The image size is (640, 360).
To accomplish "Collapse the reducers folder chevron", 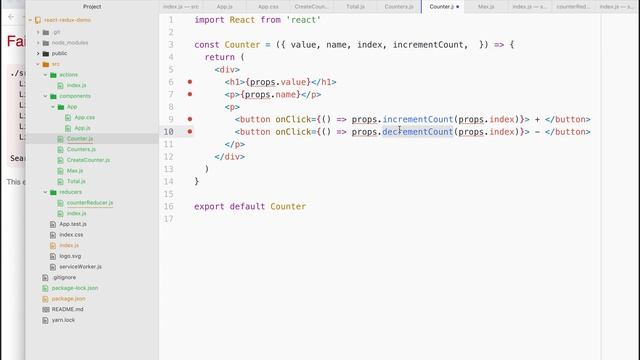I will point(45,192).
